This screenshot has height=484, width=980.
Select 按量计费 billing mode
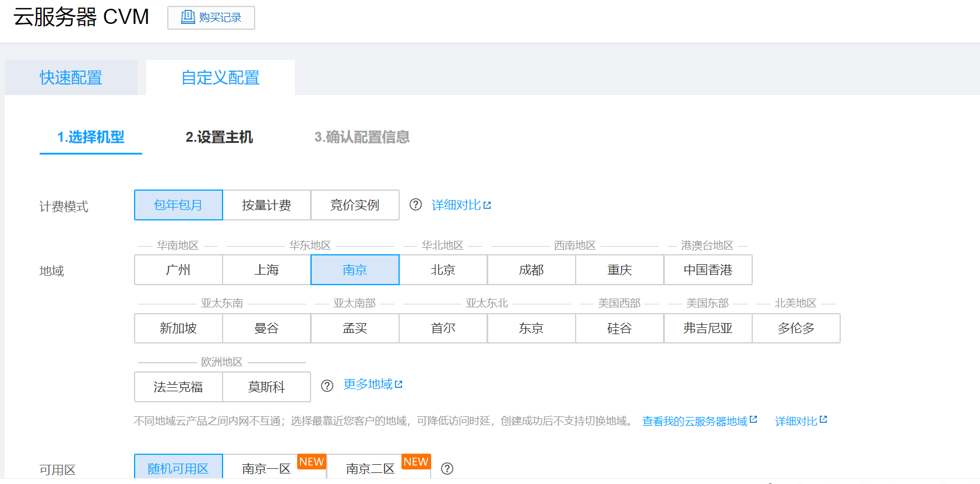[267, 205]
